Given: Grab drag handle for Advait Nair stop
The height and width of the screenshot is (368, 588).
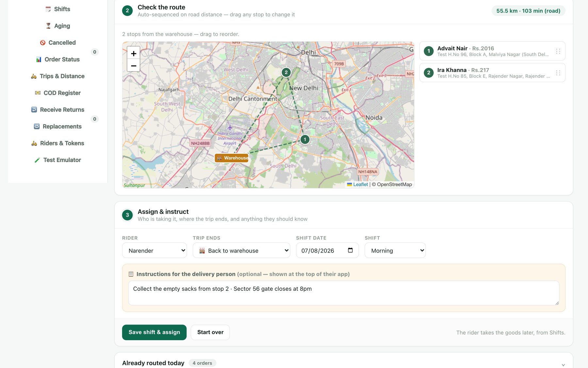Looking at the screenshot, I should click(x=558, y=51).
